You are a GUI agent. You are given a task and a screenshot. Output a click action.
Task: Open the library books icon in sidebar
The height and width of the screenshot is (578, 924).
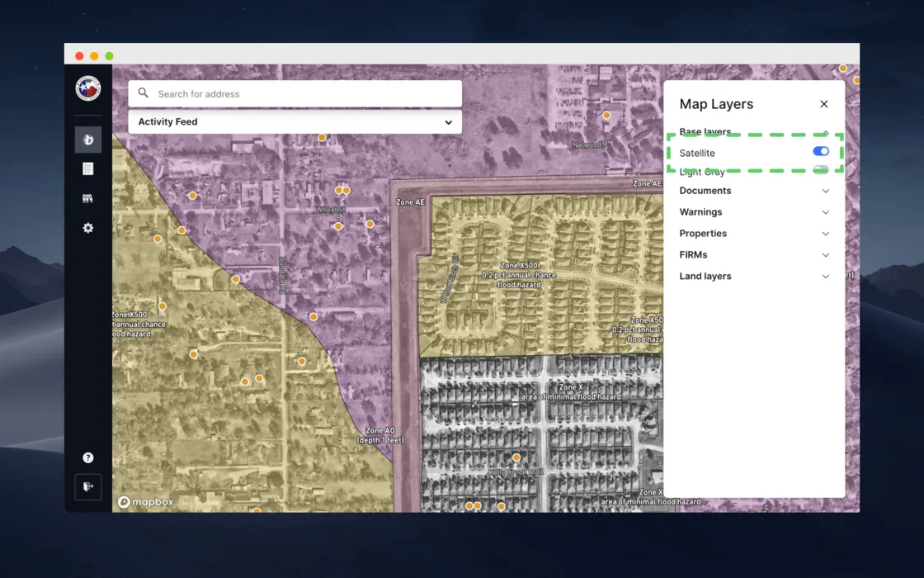click(x=87, y=199)
